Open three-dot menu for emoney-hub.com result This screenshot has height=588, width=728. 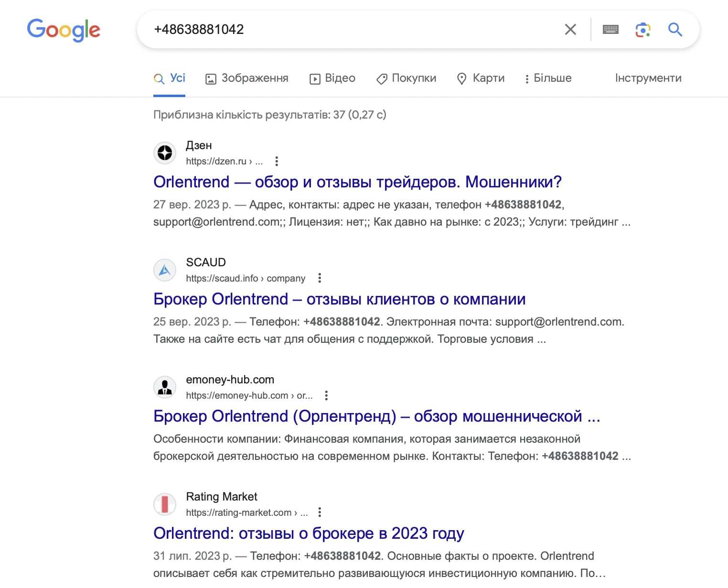click(x=326, y=395)
